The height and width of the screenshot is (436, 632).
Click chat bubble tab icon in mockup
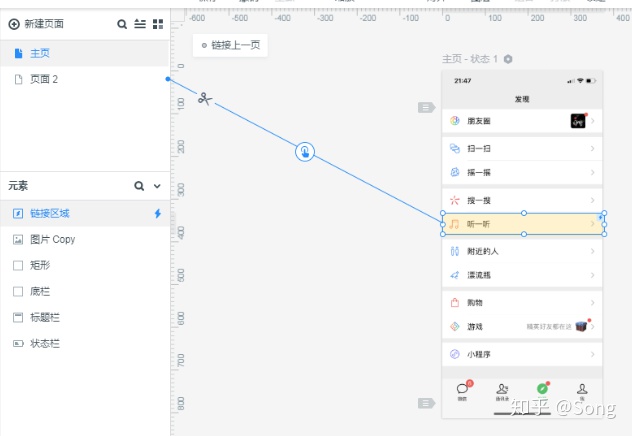pos(462,388)
